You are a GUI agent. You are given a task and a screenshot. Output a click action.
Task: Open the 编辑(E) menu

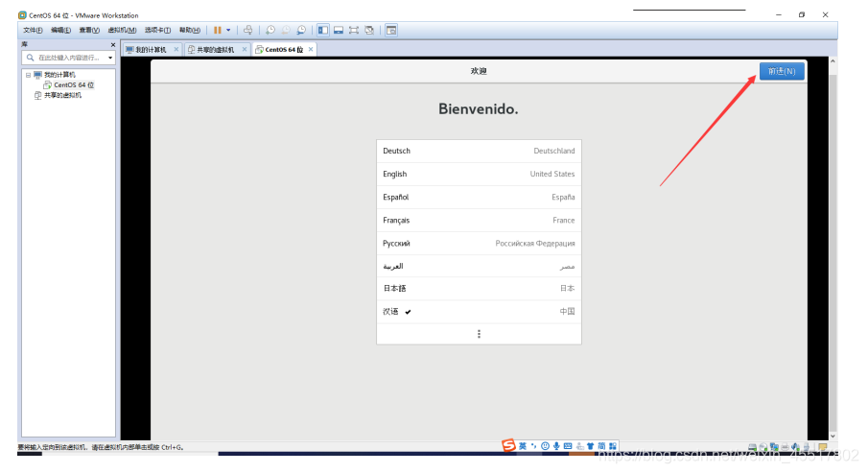tap(60, 31)
